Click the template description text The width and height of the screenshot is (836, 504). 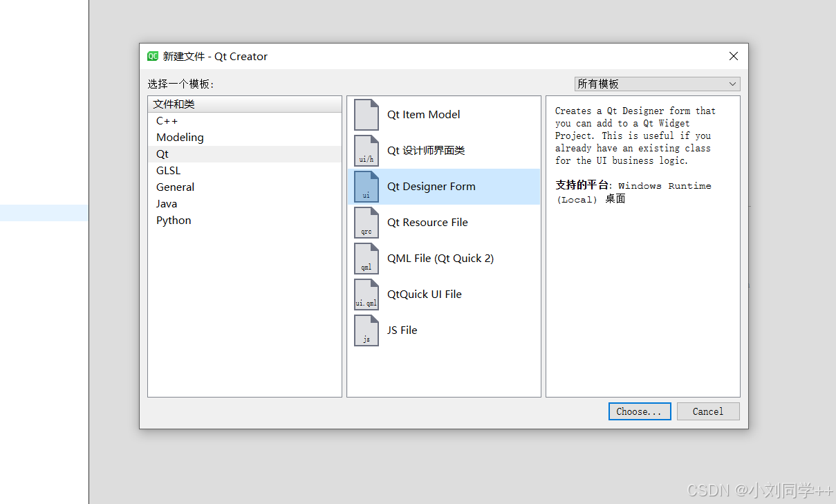click(635, 136)
